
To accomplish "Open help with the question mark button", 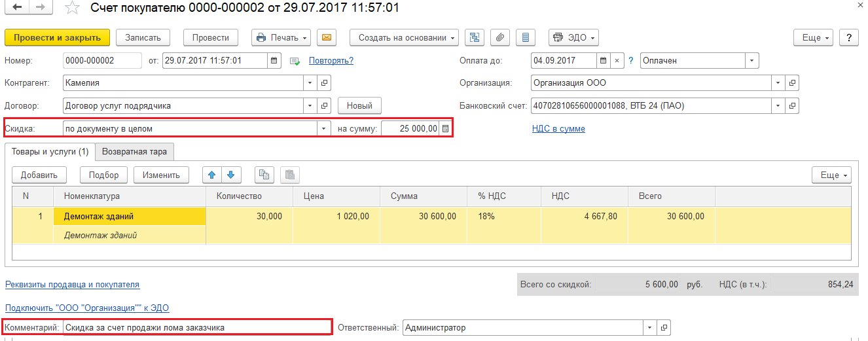I will pyautogui.click(x=848, y=37).
